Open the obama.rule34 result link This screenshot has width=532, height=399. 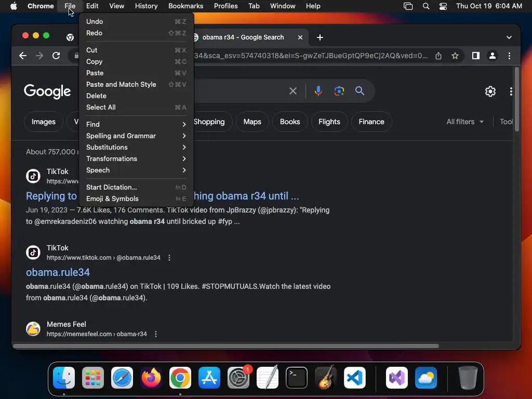point(58,272)
